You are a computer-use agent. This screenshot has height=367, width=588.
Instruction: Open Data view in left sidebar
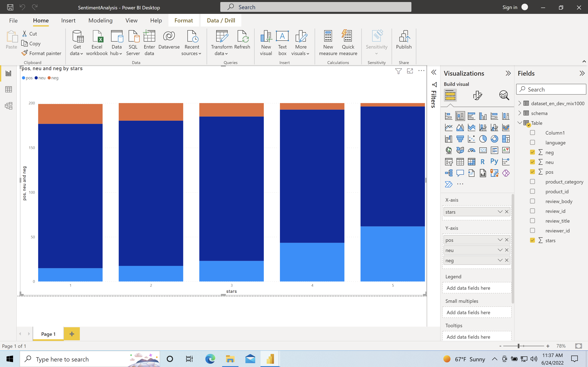[x=9, y=89]
